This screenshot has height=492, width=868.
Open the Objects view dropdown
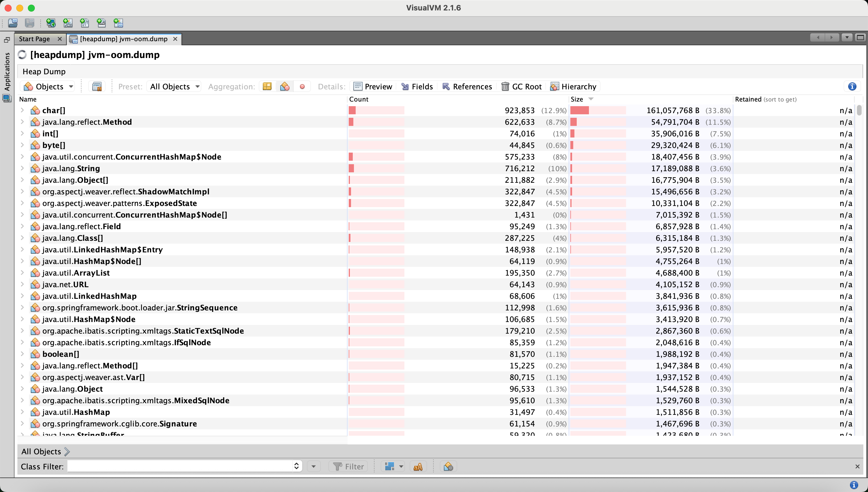tap(48, 86)
